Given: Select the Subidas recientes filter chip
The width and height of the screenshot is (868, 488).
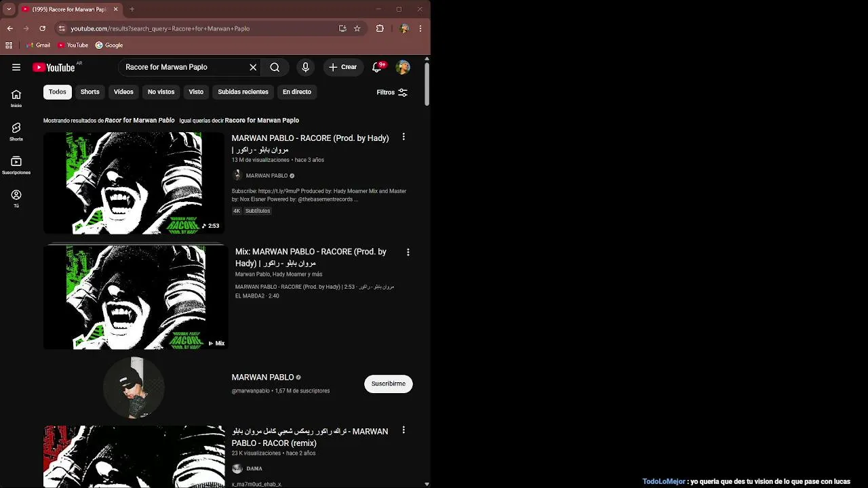Looking at the screenshot, I should coord(243,92).
